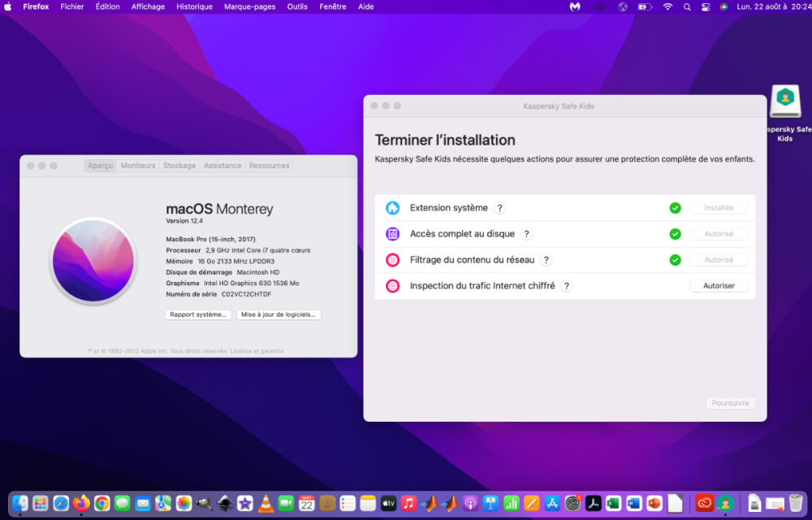Click Autoriser for encrypted traffic inspection
The width and height of the screenshot is (812, 520).
coord(719,285)
